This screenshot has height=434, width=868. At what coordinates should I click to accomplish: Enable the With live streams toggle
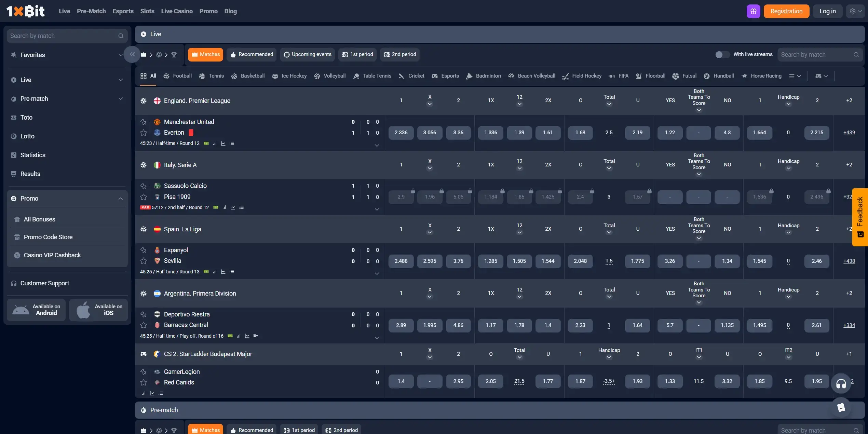point(722,54)
